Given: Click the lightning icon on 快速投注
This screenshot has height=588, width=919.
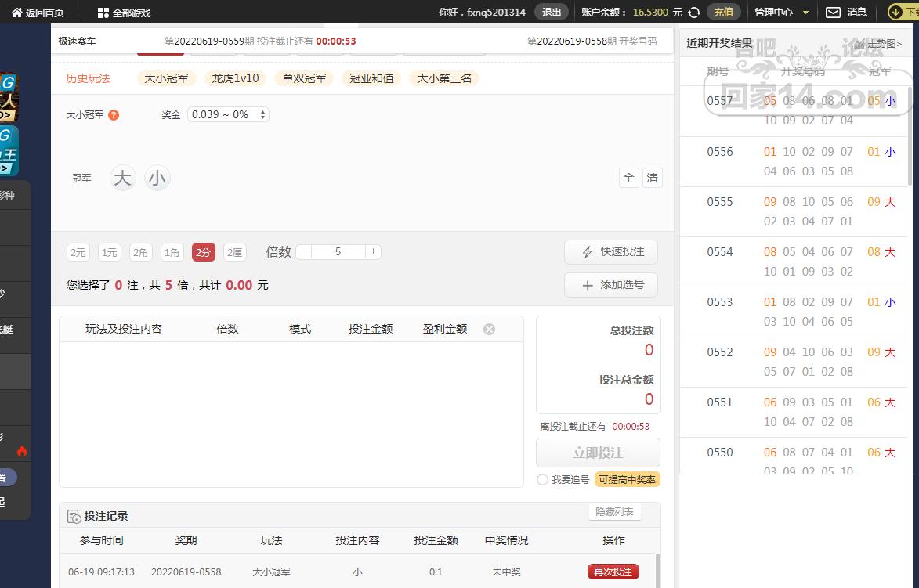Looking at the screenshot, I should point(588,252).
